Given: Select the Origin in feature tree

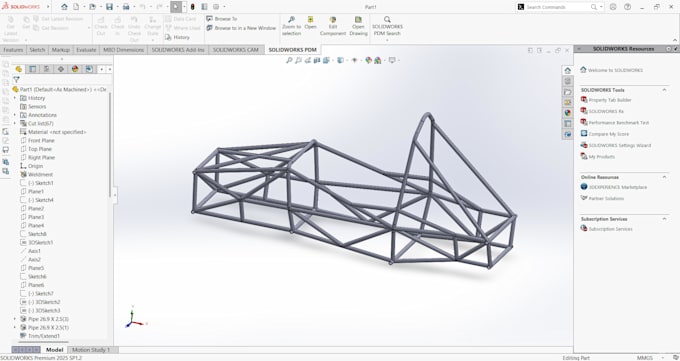Looking at the screenshot, I should (x=32, y=166).
